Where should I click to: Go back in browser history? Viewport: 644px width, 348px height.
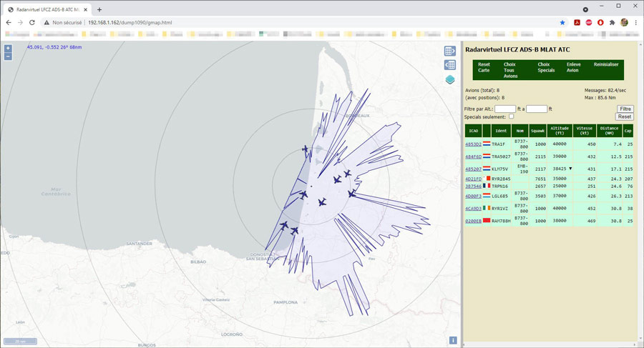[9, 23]
